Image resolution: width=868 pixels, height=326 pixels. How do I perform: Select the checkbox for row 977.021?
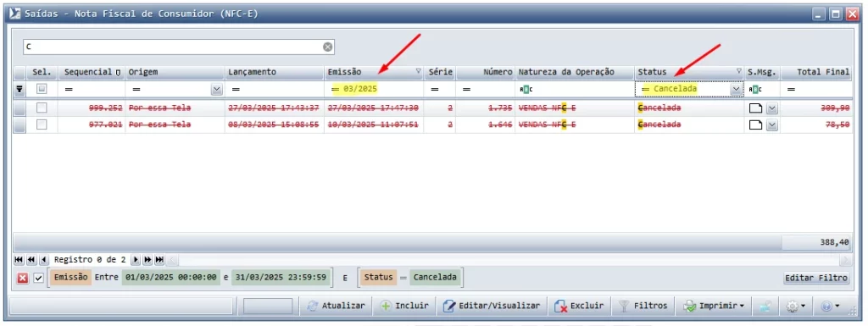click(x=42, y=124)
